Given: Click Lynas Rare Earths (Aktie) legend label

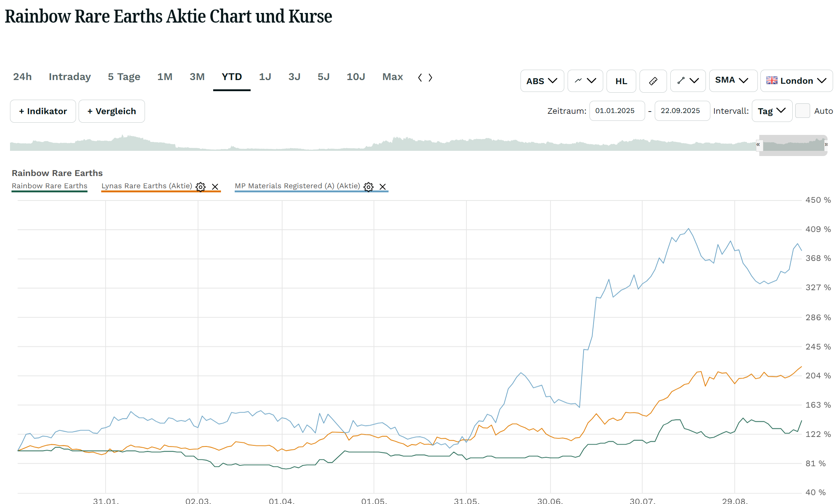Looking at the screenshot, I should click(x=147, y=186).
